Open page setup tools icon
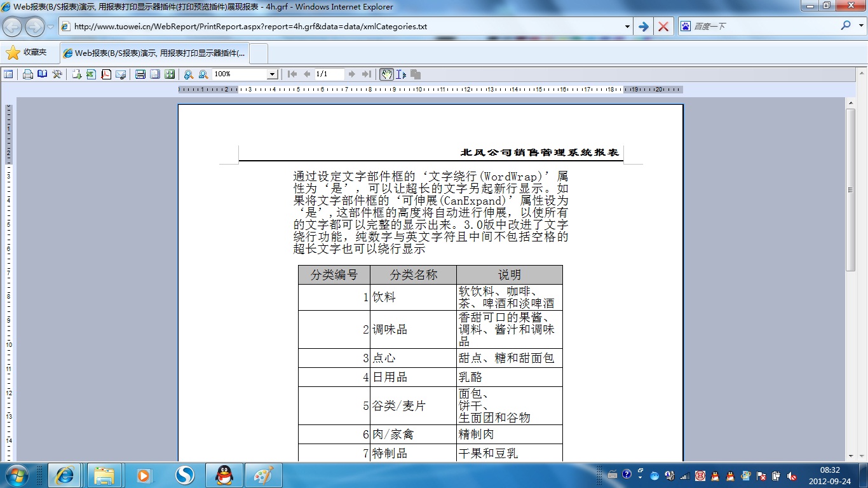 (57, 74)
